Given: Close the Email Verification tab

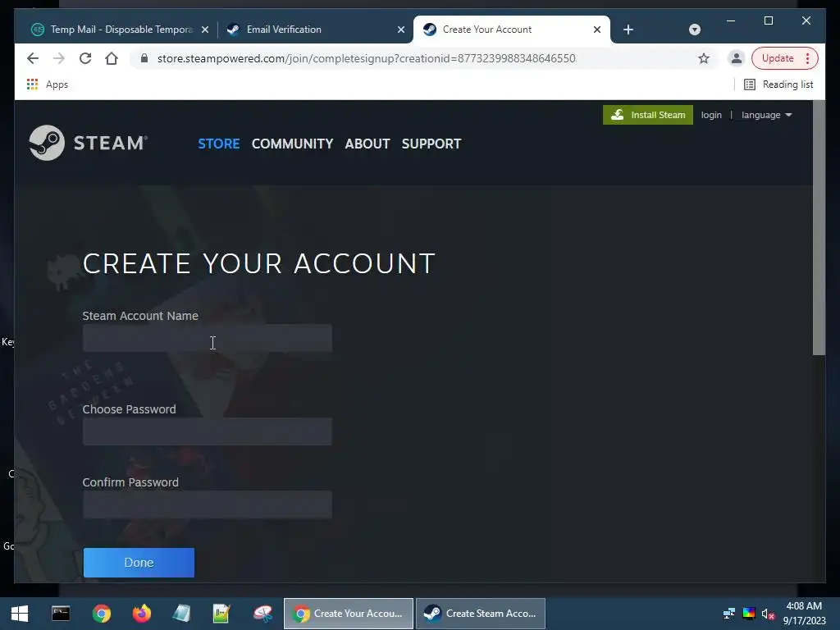Looking at the screenshot, I should [400, 30].
